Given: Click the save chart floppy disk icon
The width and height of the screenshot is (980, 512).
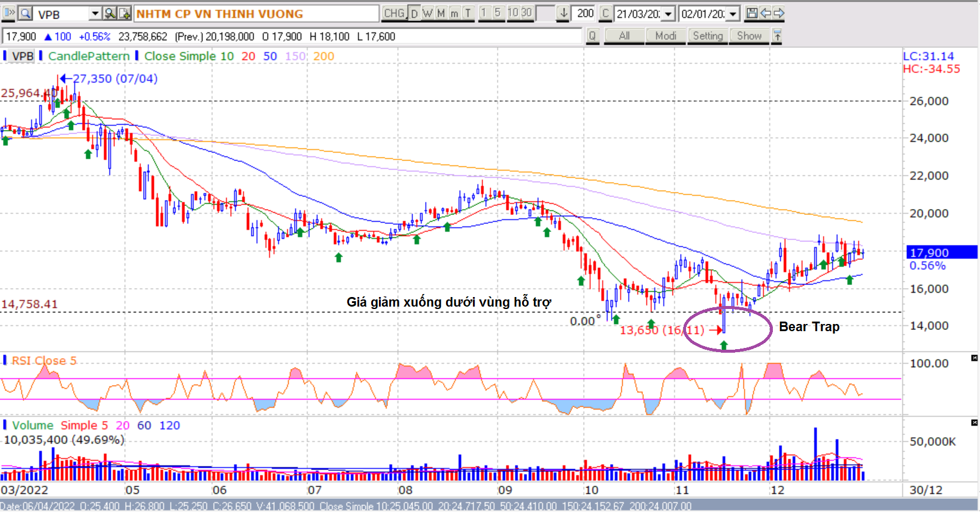Looking at the screenshot, I should tap(752, 13).
